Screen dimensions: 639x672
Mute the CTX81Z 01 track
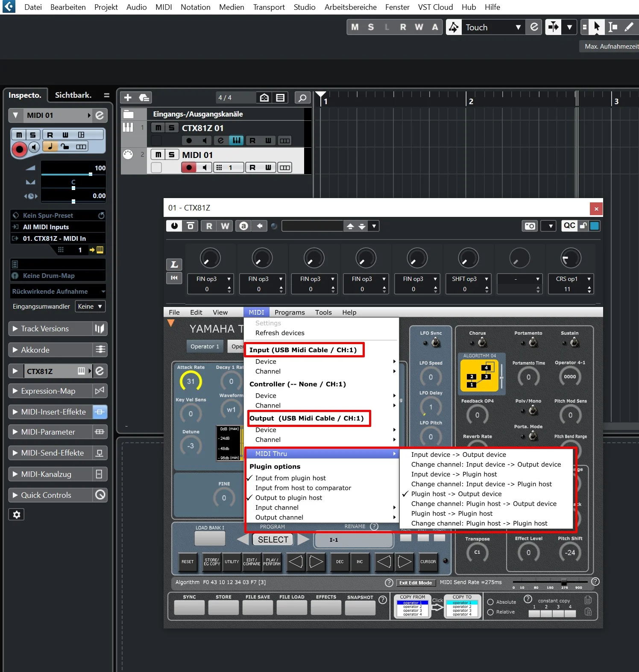[x=158, y=128]
